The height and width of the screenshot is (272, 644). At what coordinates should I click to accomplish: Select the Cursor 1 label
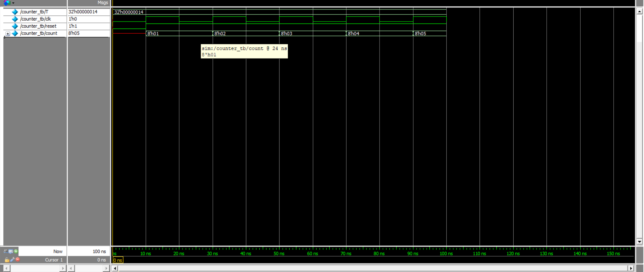pos(54,260)
